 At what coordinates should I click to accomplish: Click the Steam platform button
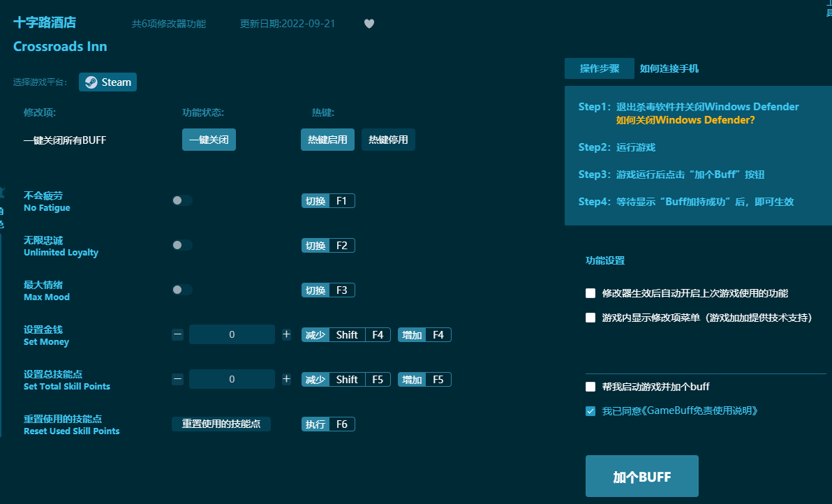click(107, 82)
